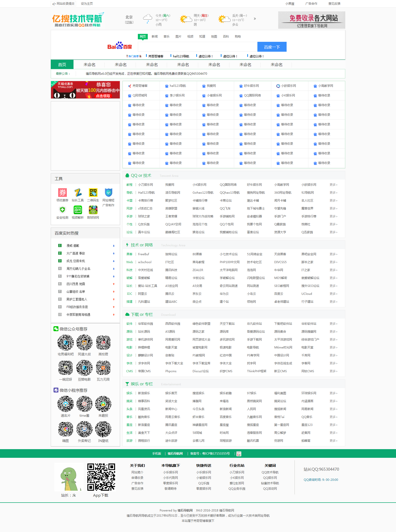Click 设为主页 at the top
The height and width of the screenshot is (532, 396).
pyautogui.click(x=87, y=4)
